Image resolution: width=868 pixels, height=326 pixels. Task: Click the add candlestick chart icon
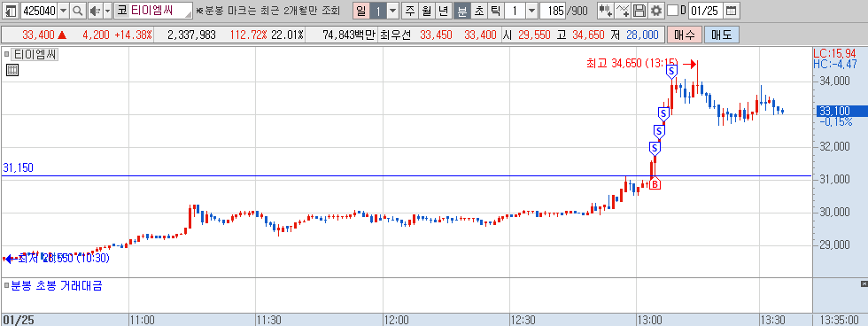pyautogui.click(x=606, y=11)
